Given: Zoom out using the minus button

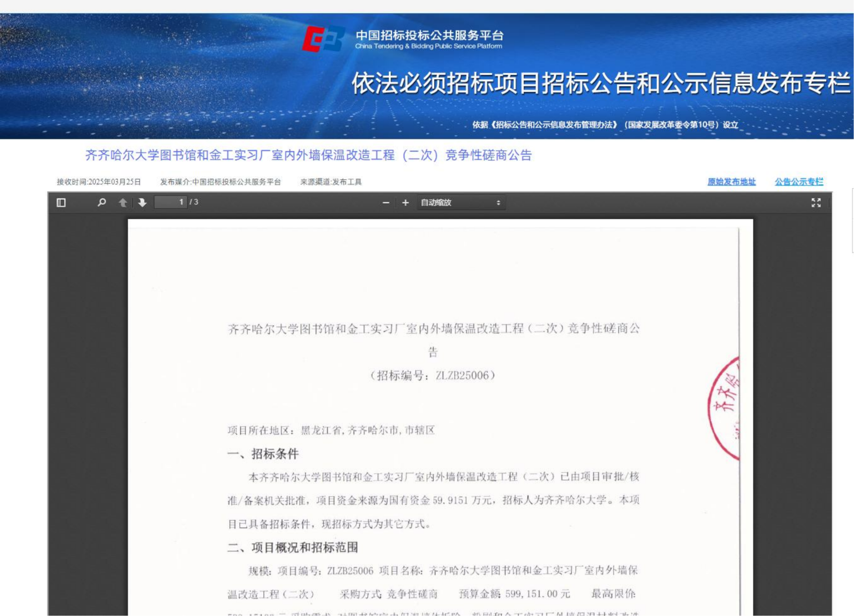Looking at the screenshot, I should pos(386,203).
